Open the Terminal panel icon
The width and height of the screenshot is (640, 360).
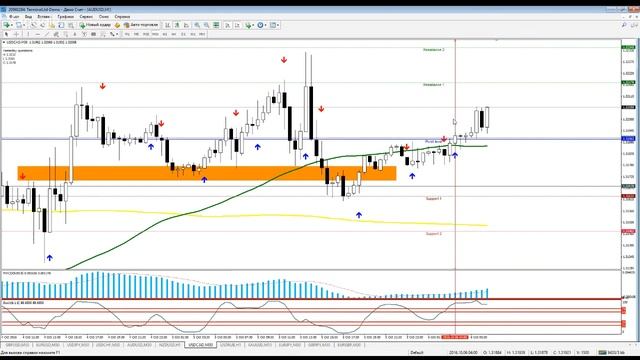(x=61, y=25)
